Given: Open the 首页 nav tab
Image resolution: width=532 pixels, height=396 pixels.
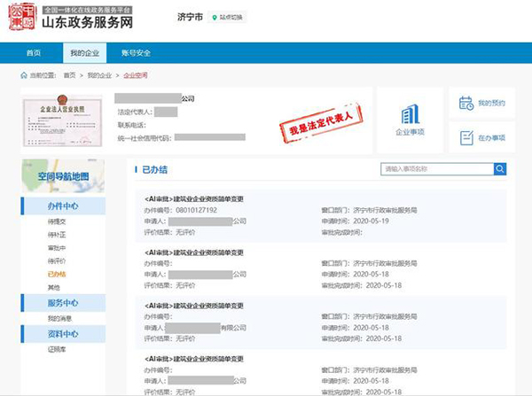Looking at the screenshot, I should tap(34, 53).
